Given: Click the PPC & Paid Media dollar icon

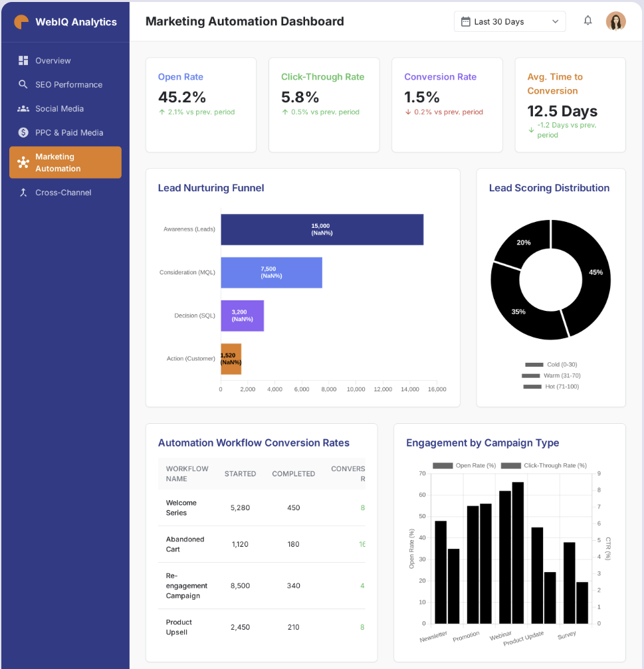Looking at the screenshot, I should point(23,132).
